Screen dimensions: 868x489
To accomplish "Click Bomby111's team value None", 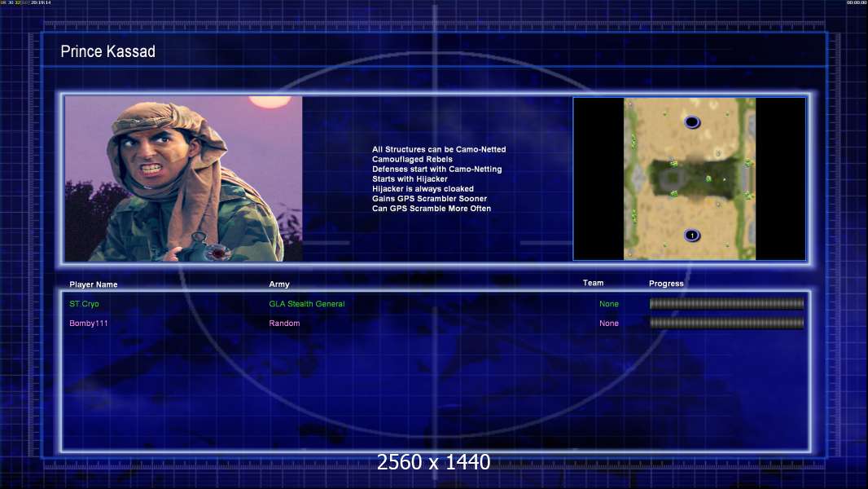I will [x=609, y=324].
